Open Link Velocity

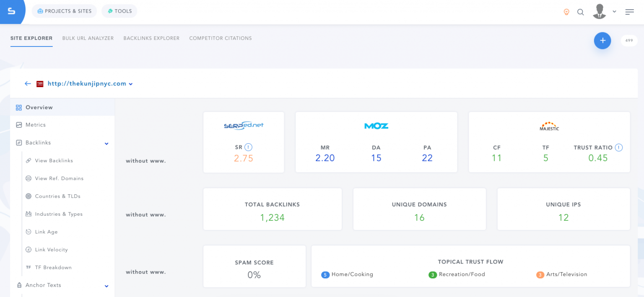[52, 250]
